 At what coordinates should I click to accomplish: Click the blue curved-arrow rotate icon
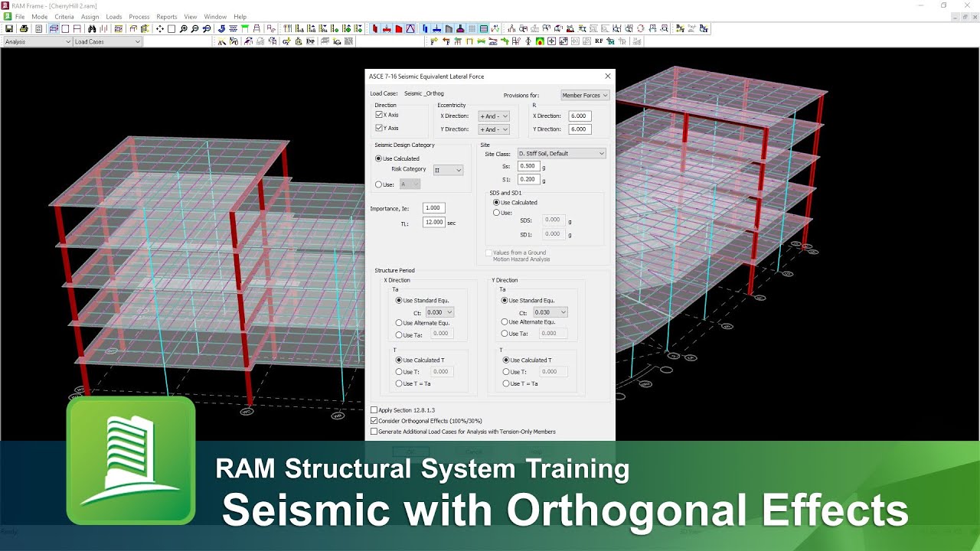[221, 29]
